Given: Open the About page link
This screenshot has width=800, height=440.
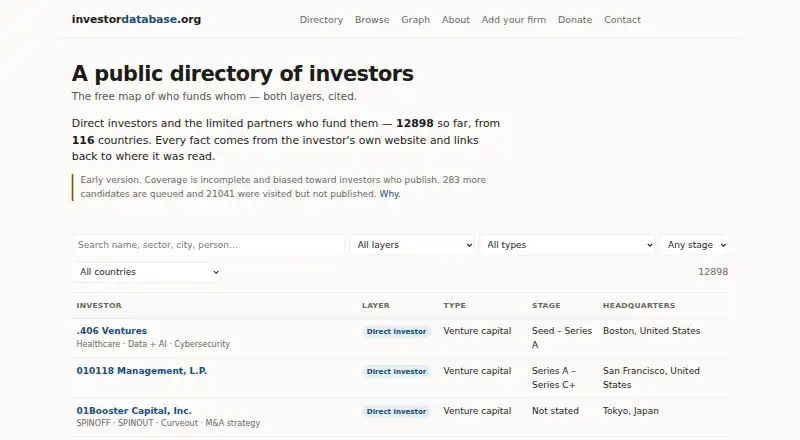Looking at the screenshot, I should point(456,20).
